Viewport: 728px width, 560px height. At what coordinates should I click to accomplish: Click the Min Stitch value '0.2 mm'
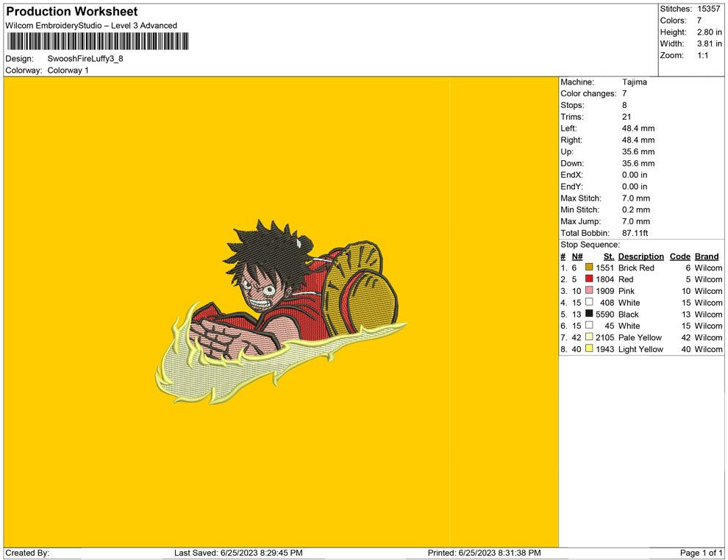636,209
